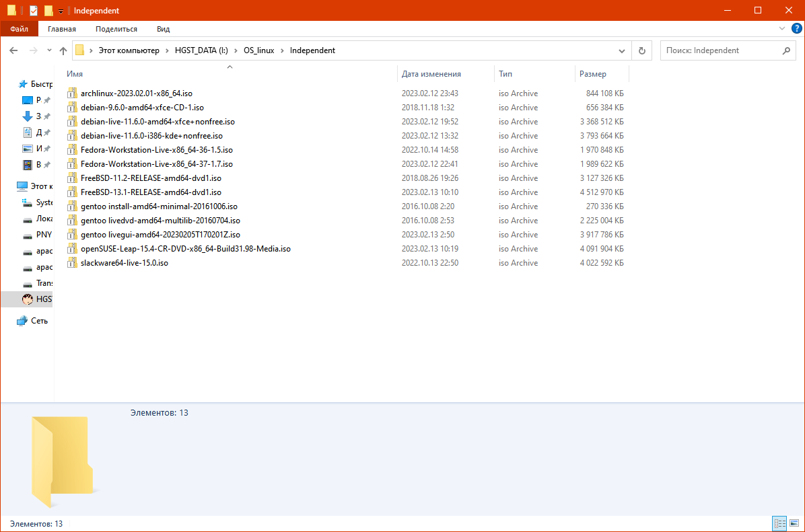Select debian-live-11.6.0-i386-kde+nonfree.iso file icon
805x532 pixels.
(73, 135)
